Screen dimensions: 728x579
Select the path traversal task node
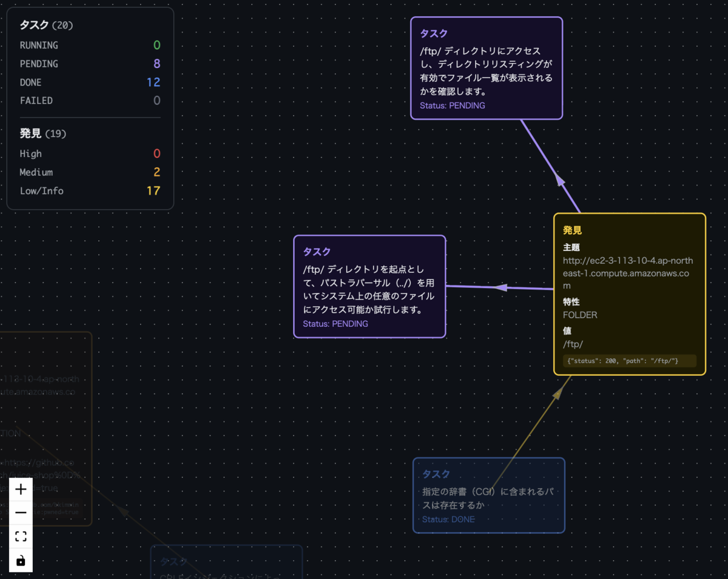click(x=369, y=286)
